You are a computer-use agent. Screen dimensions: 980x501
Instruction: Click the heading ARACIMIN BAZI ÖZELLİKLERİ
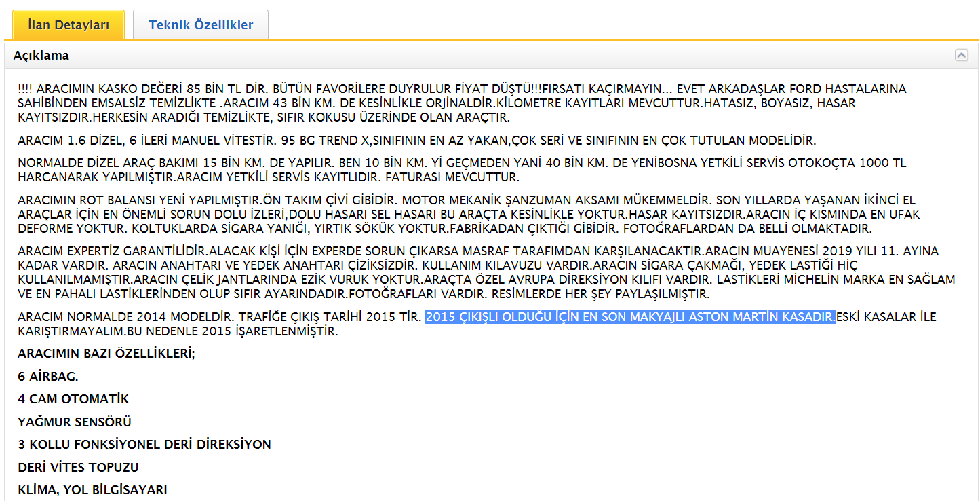(x=106, y=354)
